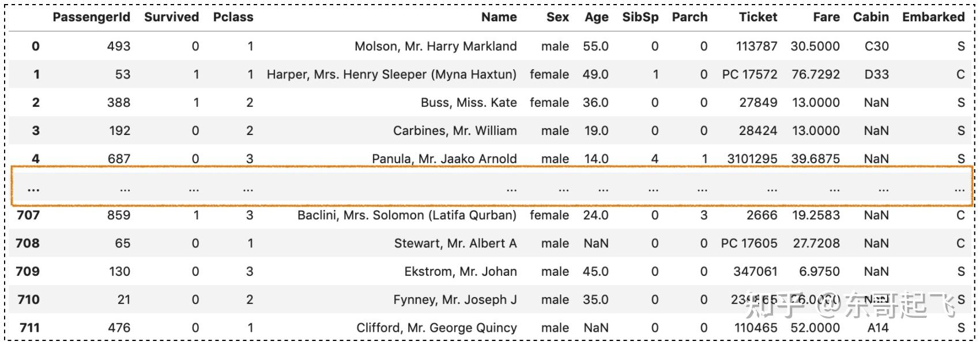The image size is (980, 345).
Task: Click cabin value D33
Action: [x=876, y=74]
